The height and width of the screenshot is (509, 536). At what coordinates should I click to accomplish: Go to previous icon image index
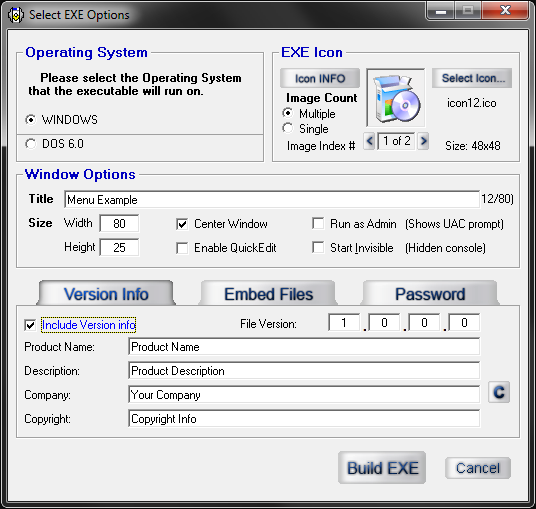coord(369,140)
